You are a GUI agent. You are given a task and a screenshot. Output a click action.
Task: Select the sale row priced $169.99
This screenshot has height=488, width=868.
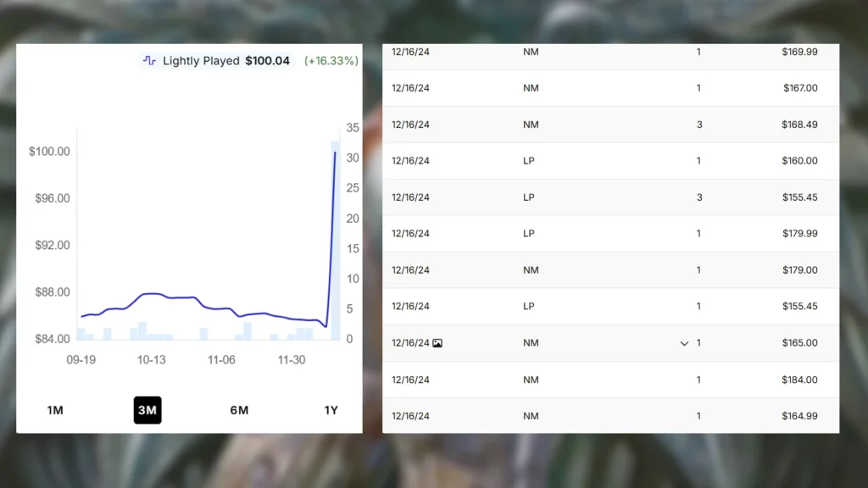click(x=610, y=53)
